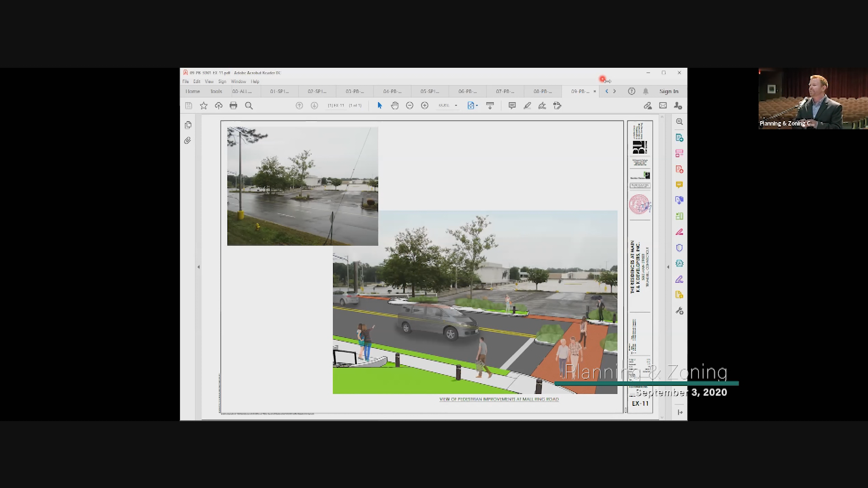
Task: Open the Create PDF tool in sidebar
Action: (679, 138)
